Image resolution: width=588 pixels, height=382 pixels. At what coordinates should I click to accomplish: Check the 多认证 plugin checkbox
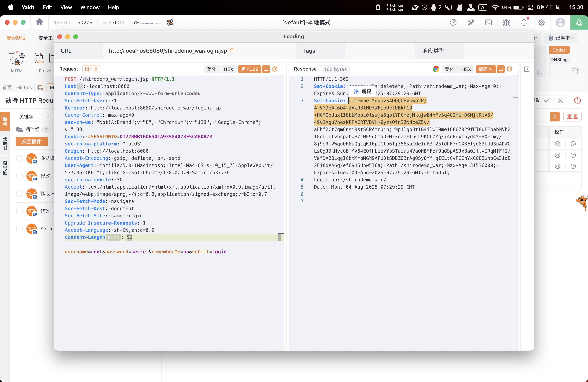point(20,158)
